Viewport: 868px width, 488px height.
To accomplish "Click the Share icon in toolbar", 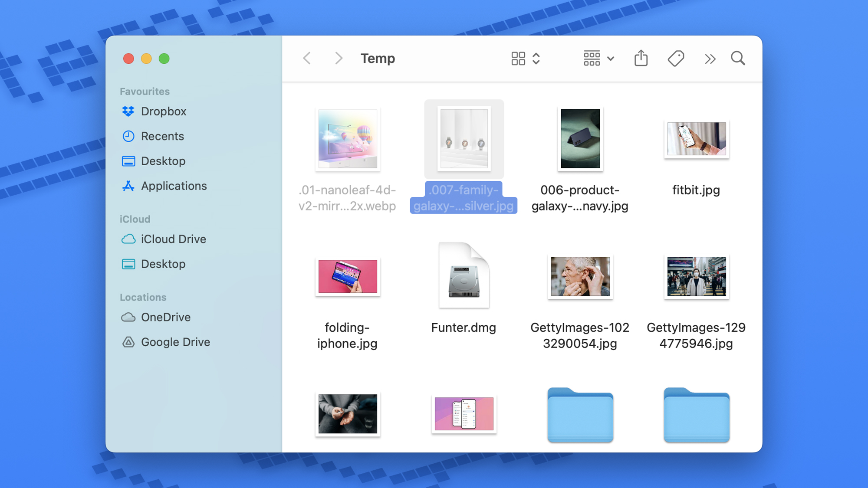I will tap(641, 58).
